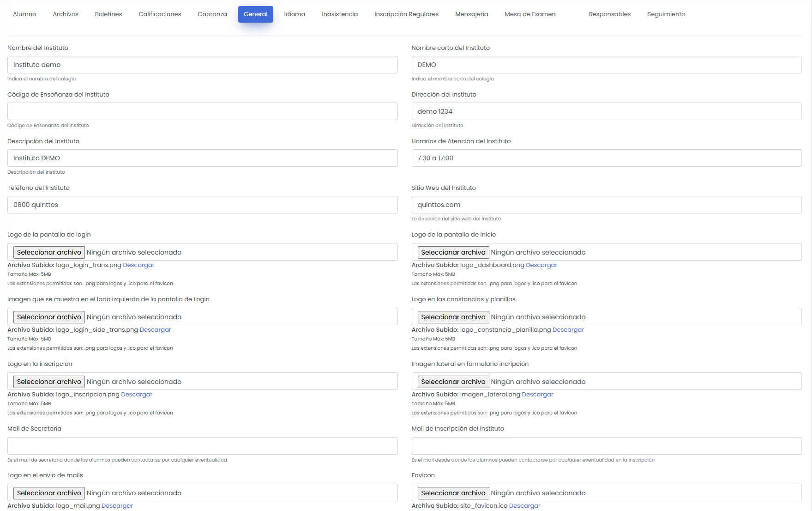Download logo_dashboard.png
Screen dimensions: 812x511
(x=541, y=265)
